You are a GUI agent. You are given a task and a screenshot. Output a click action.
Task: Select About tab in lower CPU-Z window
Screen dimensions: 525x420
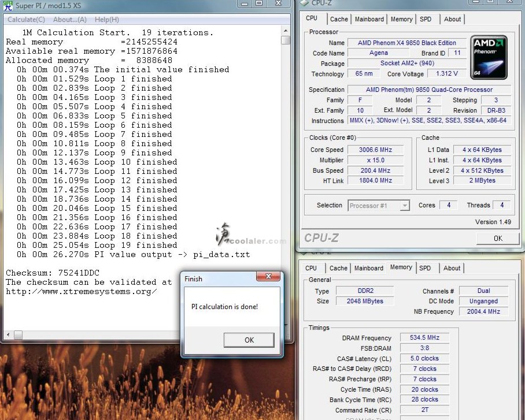[x=452, y=268]
